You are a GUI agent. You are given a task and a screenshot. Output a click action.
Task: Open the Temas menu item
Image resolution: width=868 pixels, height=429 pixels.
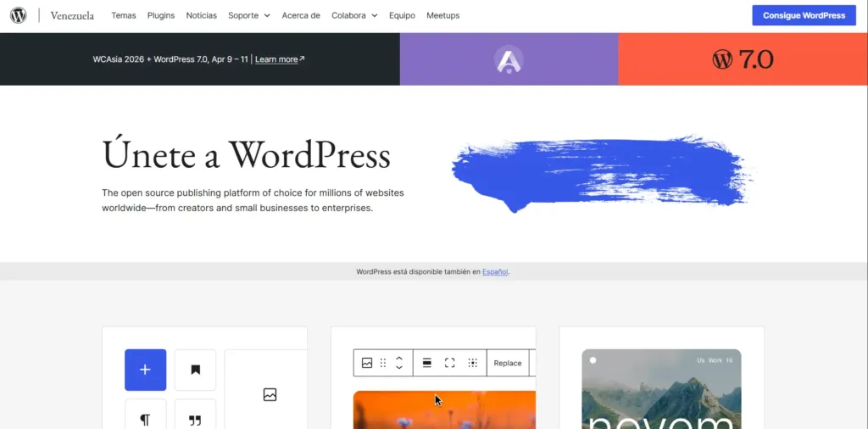[123, 15]
